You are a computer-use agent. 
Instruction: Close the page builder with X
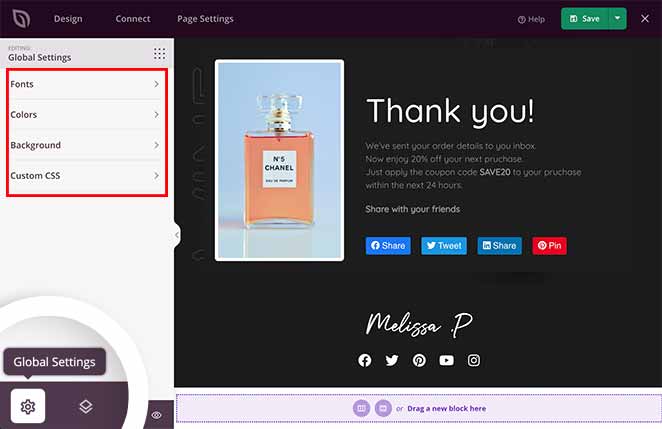(x=645, y=19)
